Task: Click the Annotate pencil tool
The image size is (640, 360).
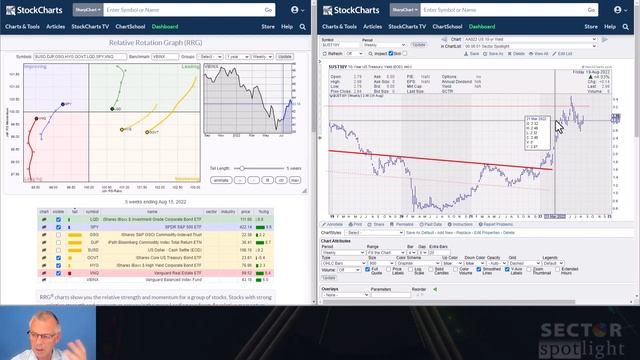Action: pyautogui.click(x=324, y=224)
